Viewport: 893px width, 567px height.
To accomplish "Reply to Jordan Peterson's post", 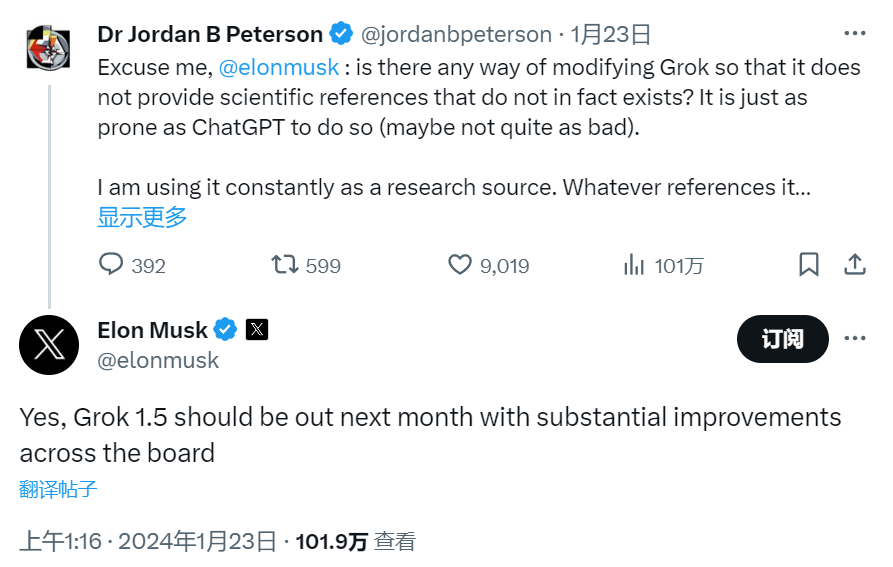I will [111, 265].
